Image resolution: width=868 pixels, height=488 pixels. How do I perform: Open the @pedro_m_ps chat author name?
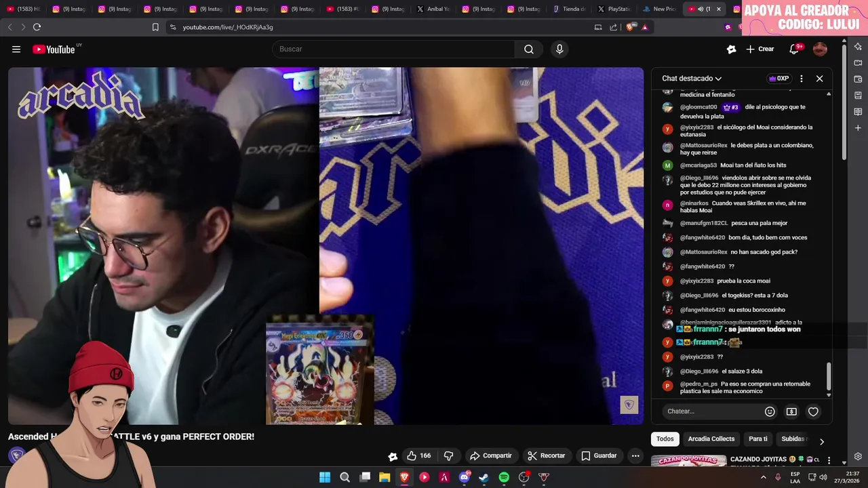point(698,384)
